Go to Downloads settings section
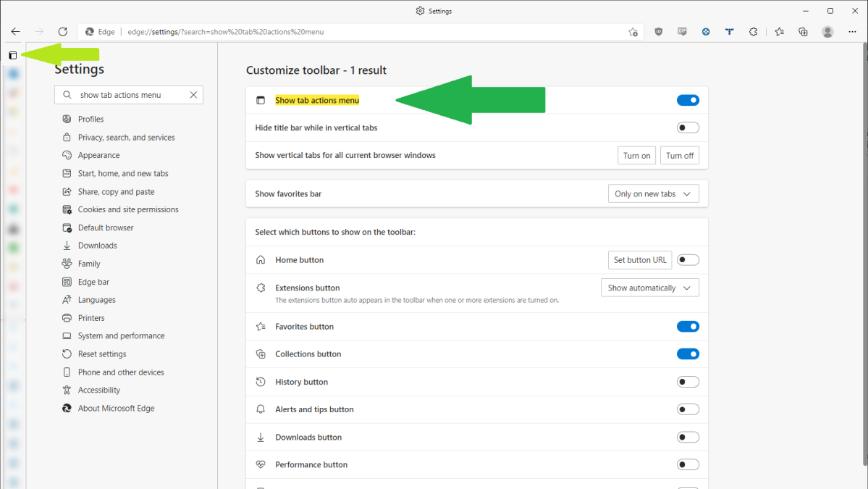The height and width of the screenshot is (489, 868). tap(97, 245)
